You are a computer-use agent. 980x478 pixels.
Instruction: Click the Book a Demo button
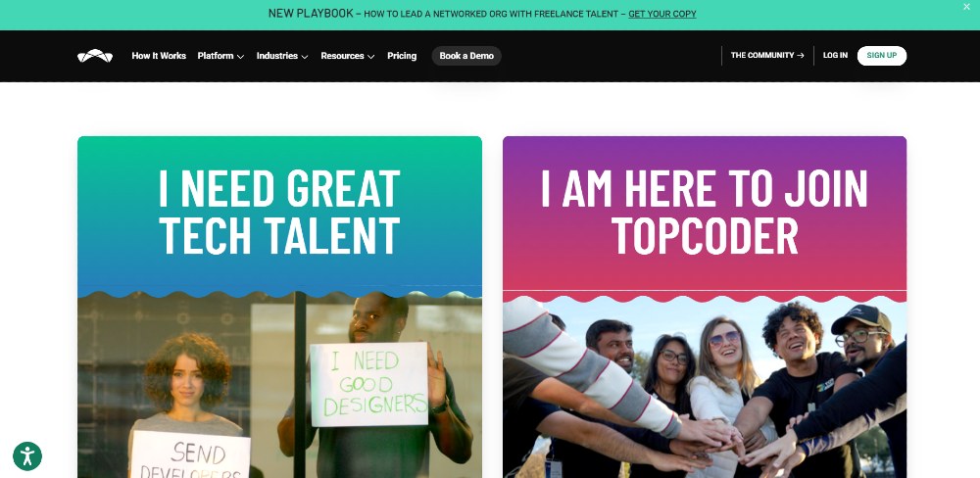pos(466,56)
